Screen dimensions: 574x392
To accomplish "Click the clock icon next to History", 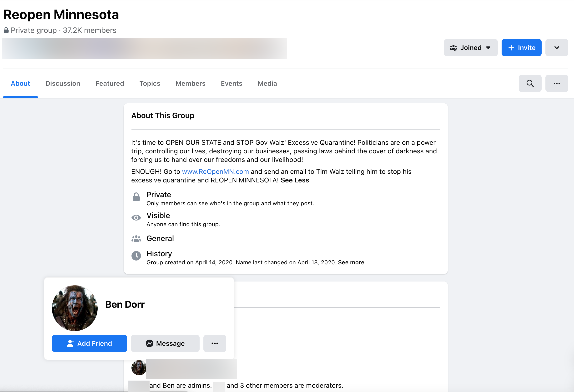I will click(136, 256).
